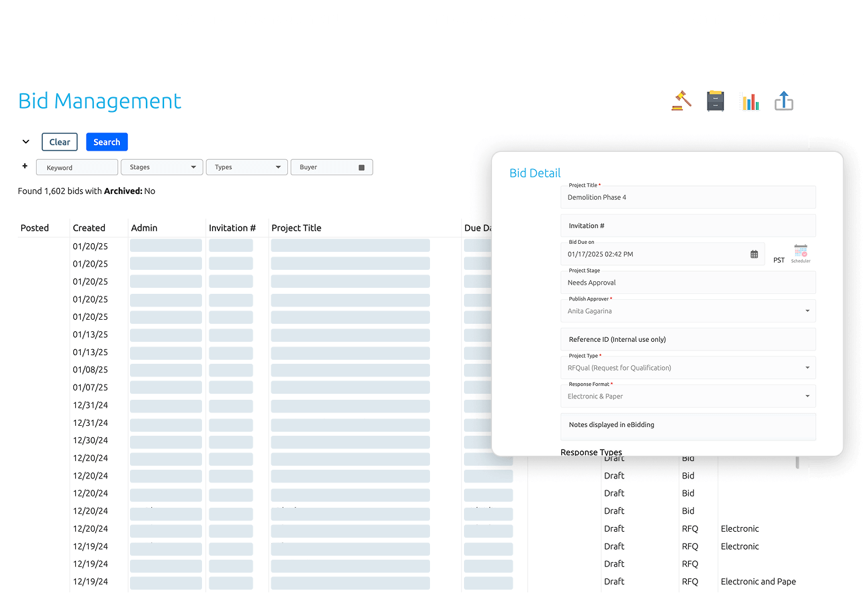Click the Notes displayed in eBidding field
Image resolution: width=868 pixels, height=593 pixels.
(688, 426)
